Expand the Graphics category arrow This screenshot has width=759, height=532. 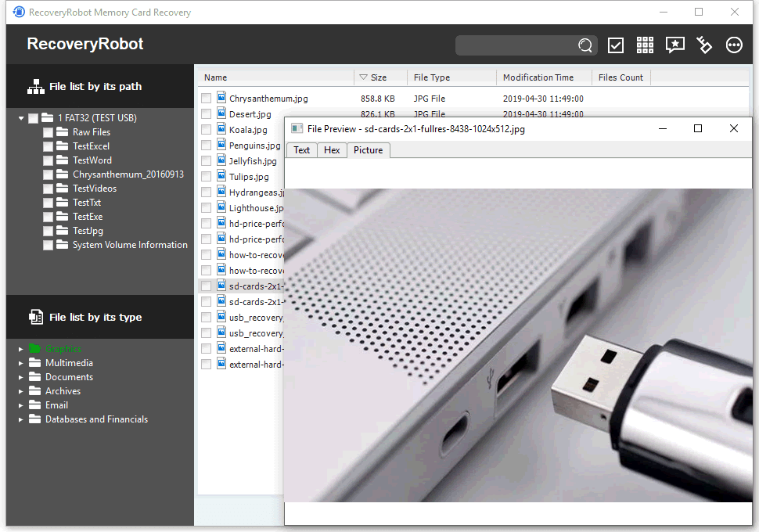click(x=21, y=349)
